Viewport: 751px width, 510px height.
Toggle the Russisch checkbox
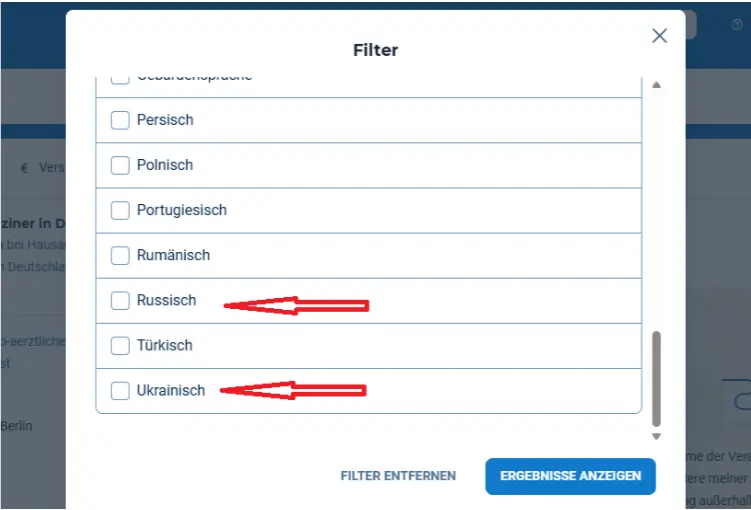pos(120,300)
